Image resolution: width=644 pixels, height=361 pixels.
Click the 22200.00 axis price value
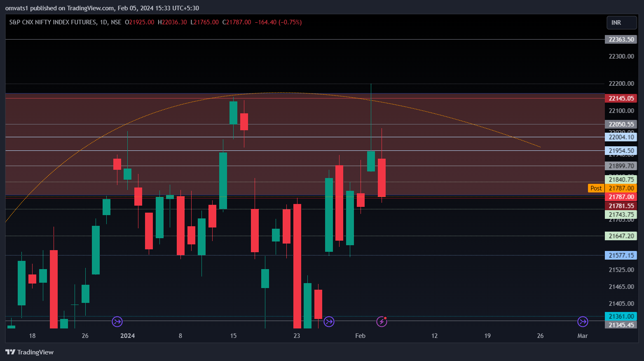621,84
